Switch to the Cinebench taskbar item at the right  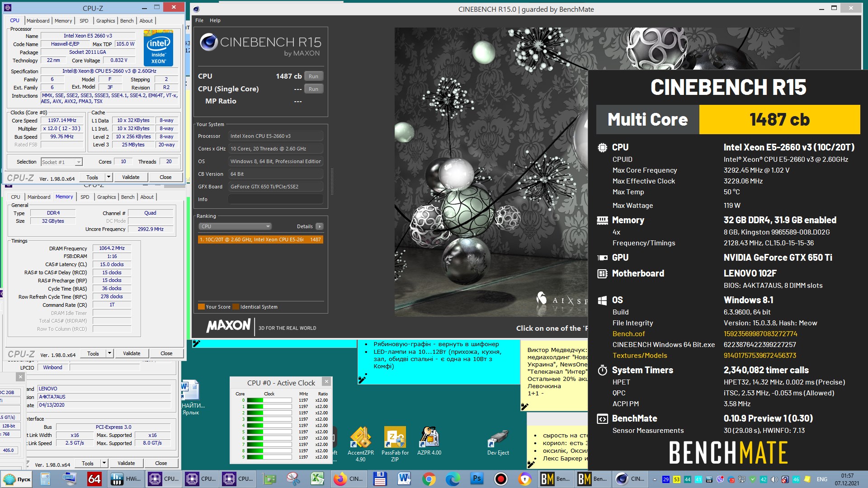tap(630, 479)
